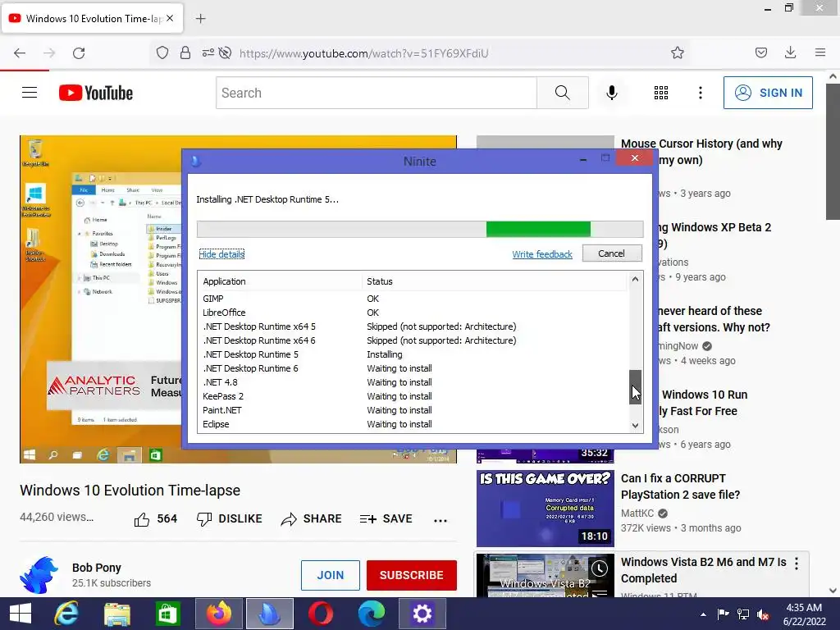Click the YouTube search magnifier button
840x630 pixels.
pos(563,93)
